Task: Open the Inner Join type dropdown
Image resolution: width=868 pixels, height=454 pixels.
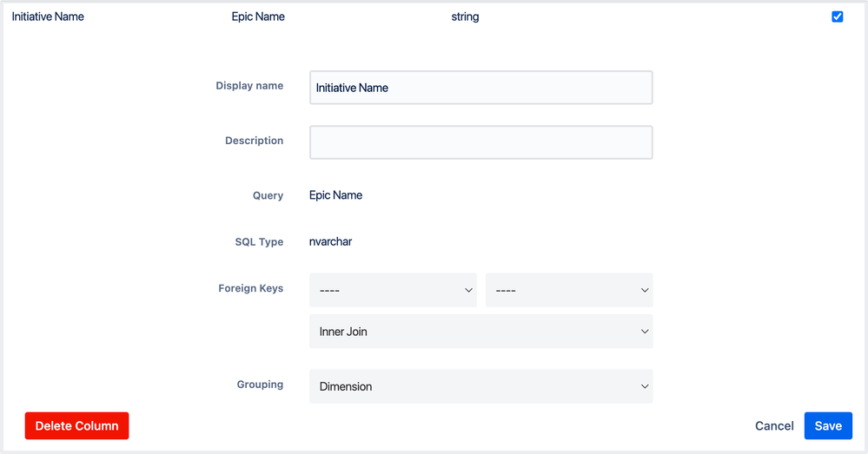Action: (x=480, y=332)
